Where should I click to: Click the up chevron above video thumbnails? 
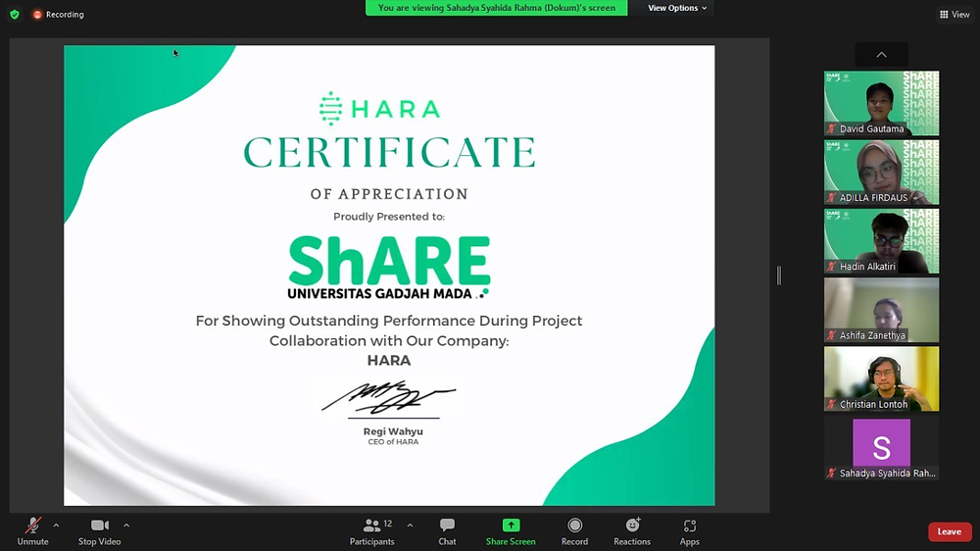[x=881, y=54]
